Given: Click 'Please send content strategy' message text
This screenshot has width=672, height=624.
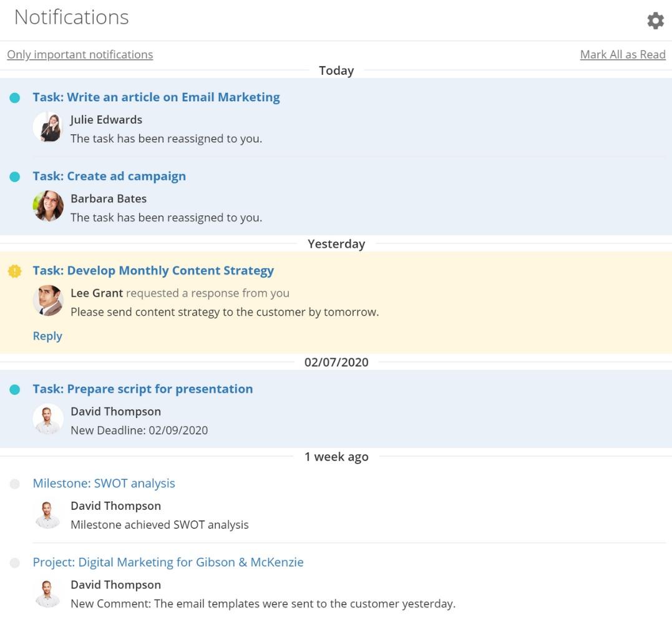Looking at the screenshot, I should point(225,312).
